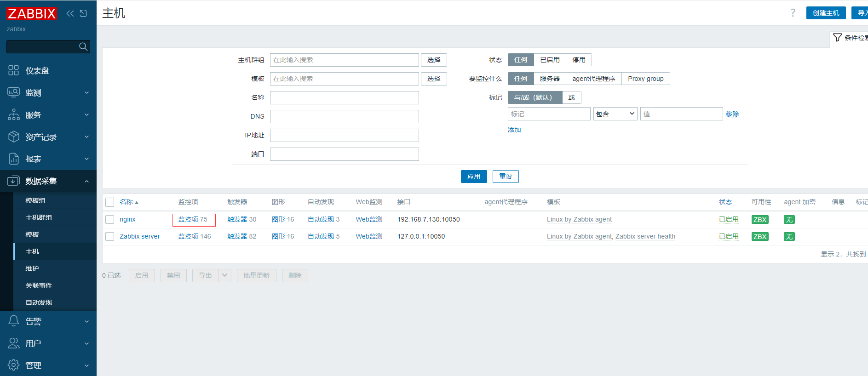Click the 报表 reports icon
The width and height of the screenshot is (868, 376).
pyautogui.click(x=14, y=159)
